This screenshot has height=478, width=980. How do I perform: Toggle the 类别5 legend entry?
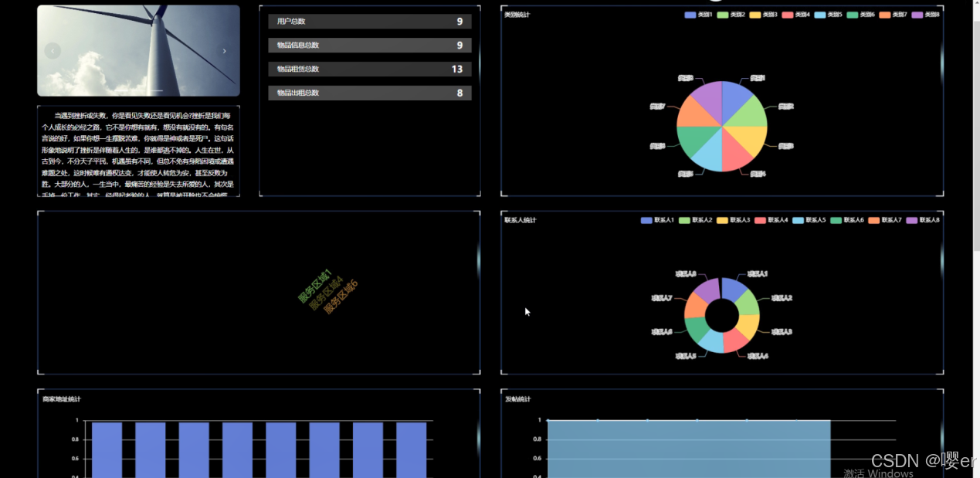(828, 15)
